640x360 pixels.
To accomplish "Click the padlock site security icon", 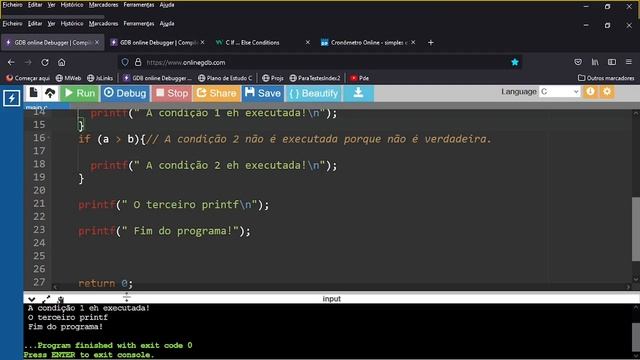I will tap(138, 62).
